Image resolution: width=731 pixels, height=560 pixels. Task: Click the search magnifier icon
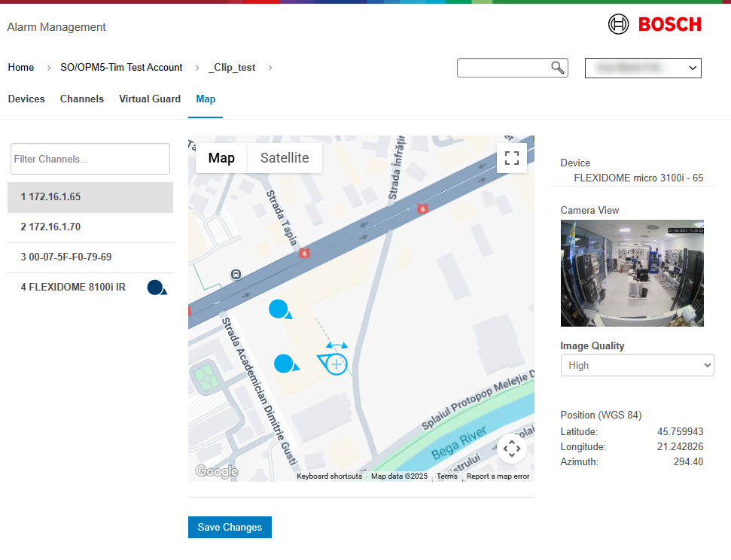point(558,68)
